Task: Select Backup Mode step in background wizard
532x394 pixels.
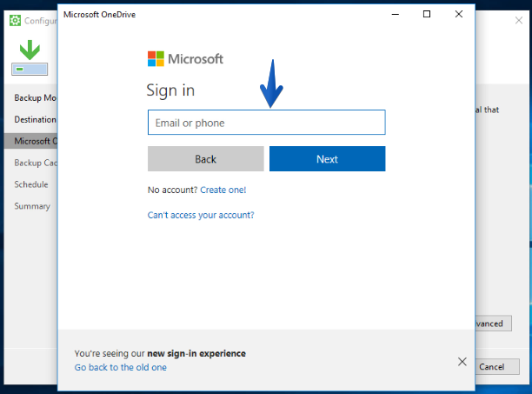Action: click(x=35, y=97)
